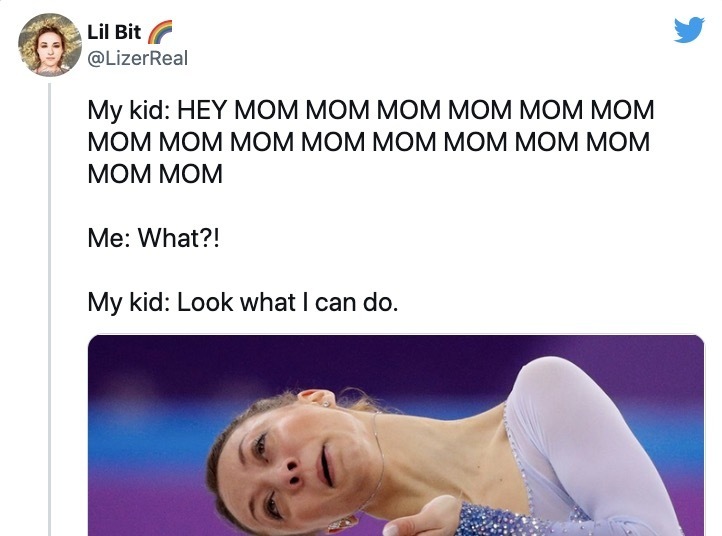Open the @LizerReal handle link
Viewport: 722px width, 536px height.
click(x=137, y=58)
